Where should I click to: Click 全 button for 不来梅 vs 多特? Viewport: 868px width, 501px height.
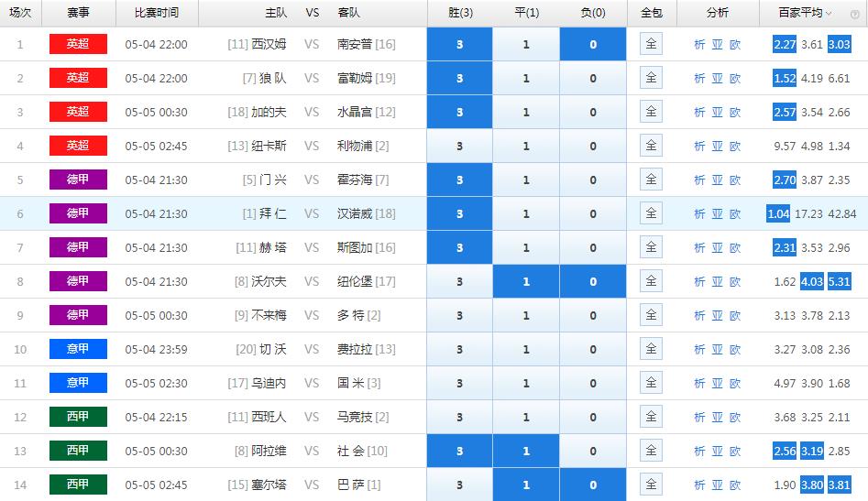tap(651, 315)
